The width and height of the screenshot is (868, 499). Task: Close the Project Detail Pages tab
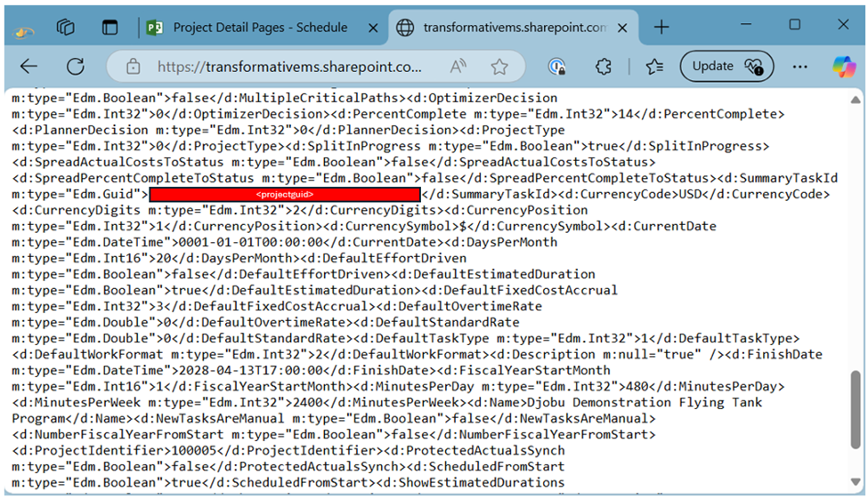tap(373, 28)
